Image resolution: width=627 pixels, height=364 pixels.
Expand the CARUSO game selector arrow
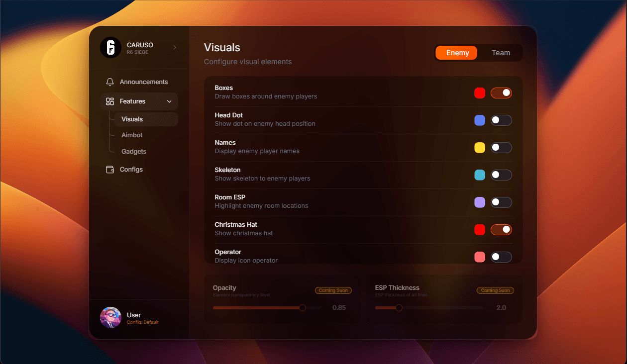point(175,47)
